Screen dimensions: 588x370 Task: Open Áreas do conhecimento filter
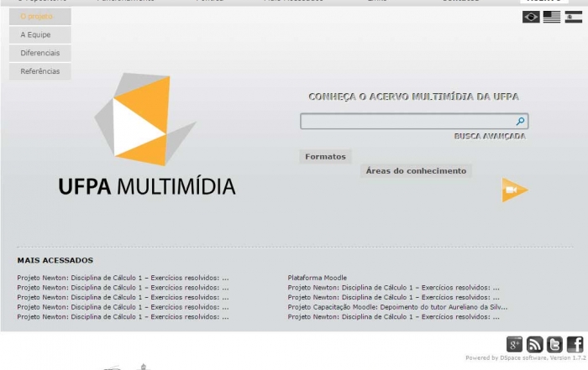[416, 171]
